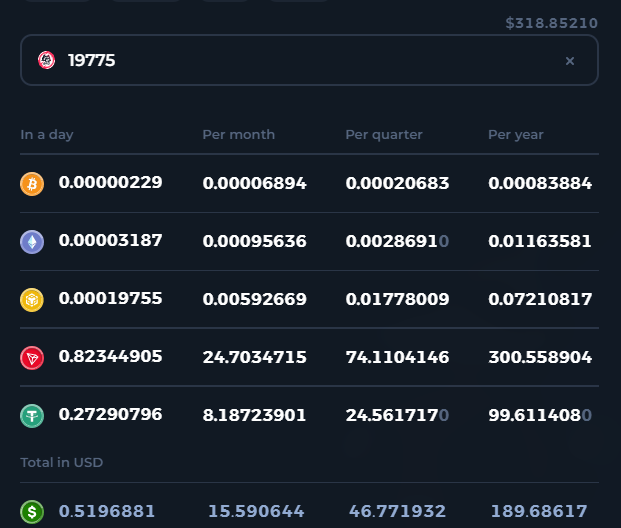The height and width of the screenshot is (528, 621).
Task: Select BNB yearly value 0.07210817
Action: [540, 299]
